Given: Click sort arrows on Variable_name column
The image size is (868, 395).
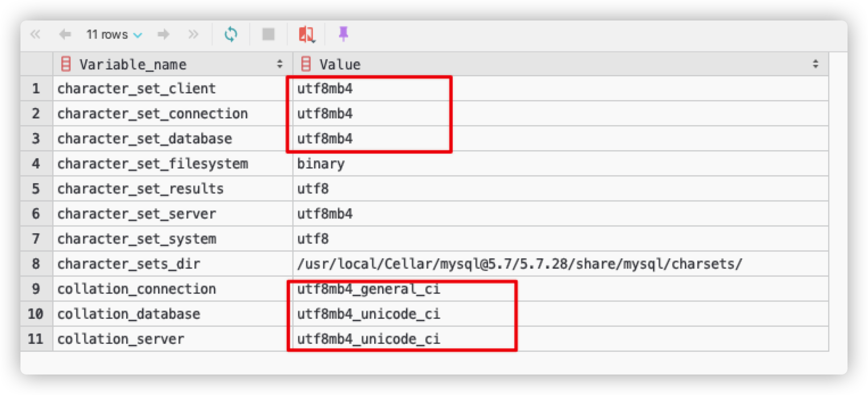Looking at the screenshot, I should (280, 64).
